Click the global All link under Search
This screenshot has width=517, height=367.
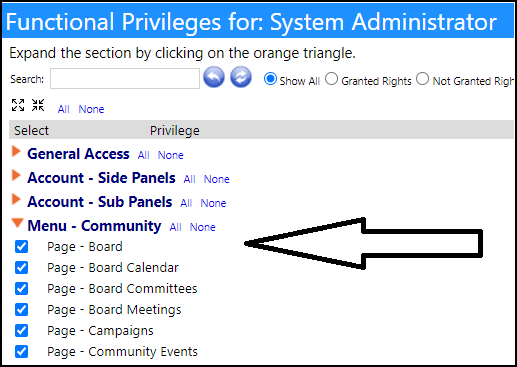(x=63, y=109)
